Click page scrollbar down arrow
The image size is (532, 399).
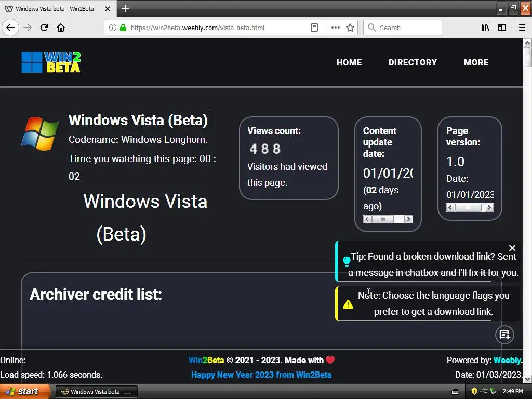527,379
